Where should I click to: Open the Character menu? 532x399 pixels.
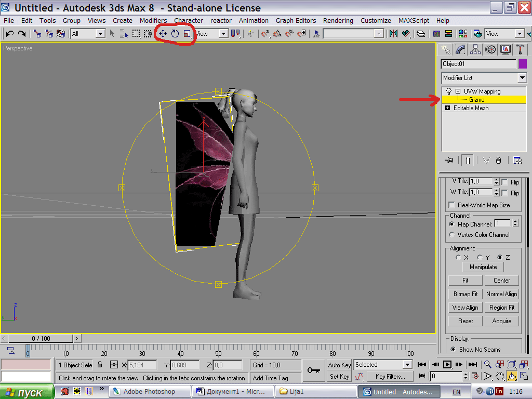click(x=189, y=21)
